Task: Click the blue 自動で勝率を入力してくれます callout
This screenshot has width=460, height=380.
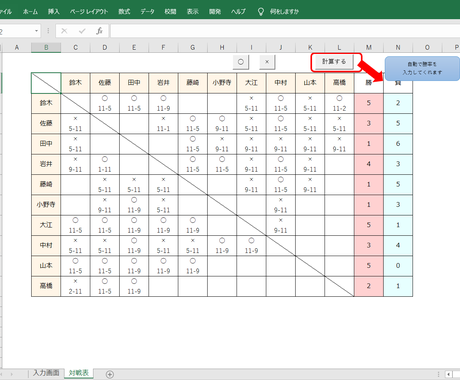Action: 422,68
